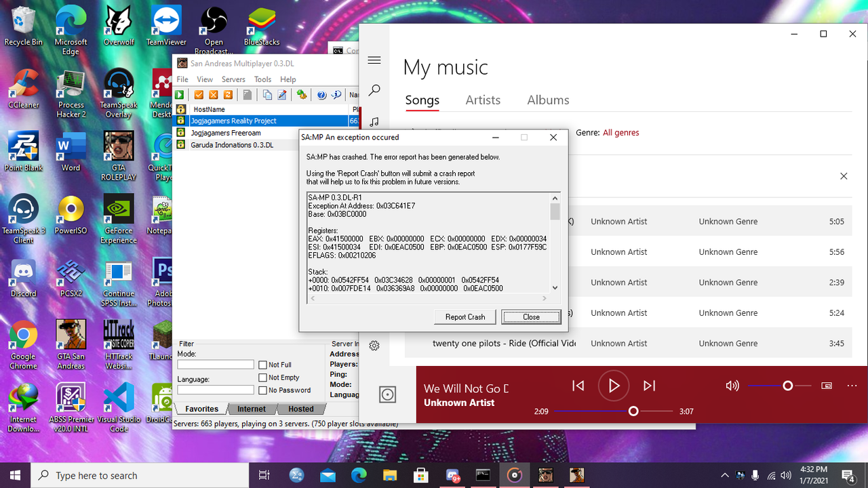Image resolution: width=868 pixels, height=488 pixels.
Task: Show hidden system tray icons chevron
Action: [x=724, y=476]
